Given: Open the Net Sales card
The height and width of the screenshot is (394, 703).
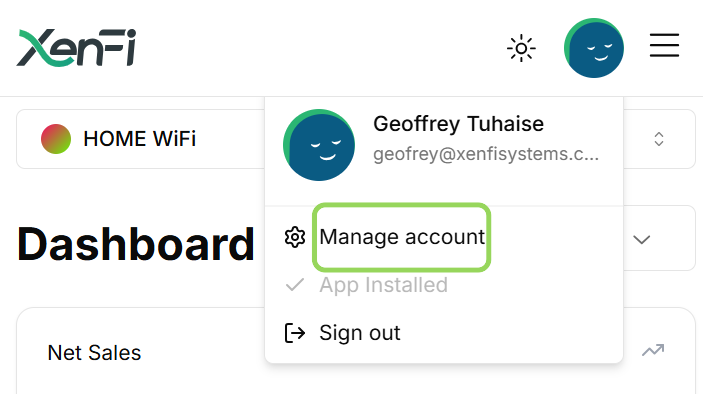Looking at the screenshot, I should pos(356,351).
